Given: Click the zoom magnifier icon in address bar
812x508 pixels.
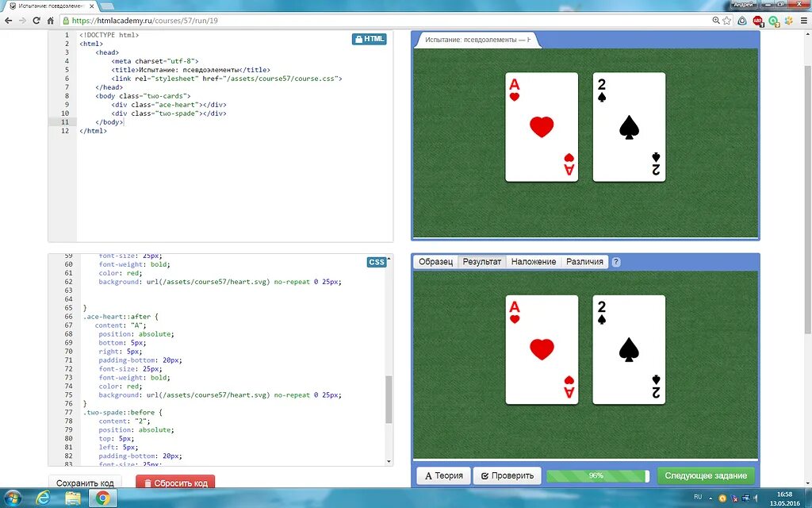Looking at the screenshot, I should pos(716,21).
